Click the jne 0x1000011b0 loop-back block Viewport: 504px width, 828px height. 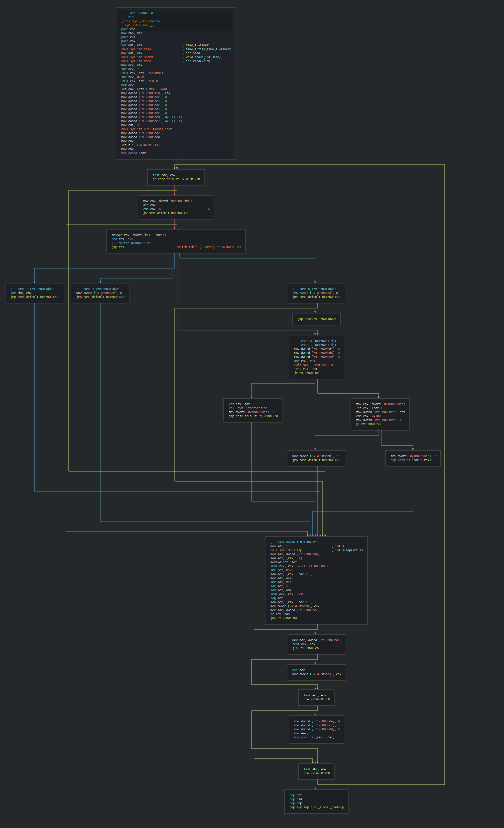(316, 771)
